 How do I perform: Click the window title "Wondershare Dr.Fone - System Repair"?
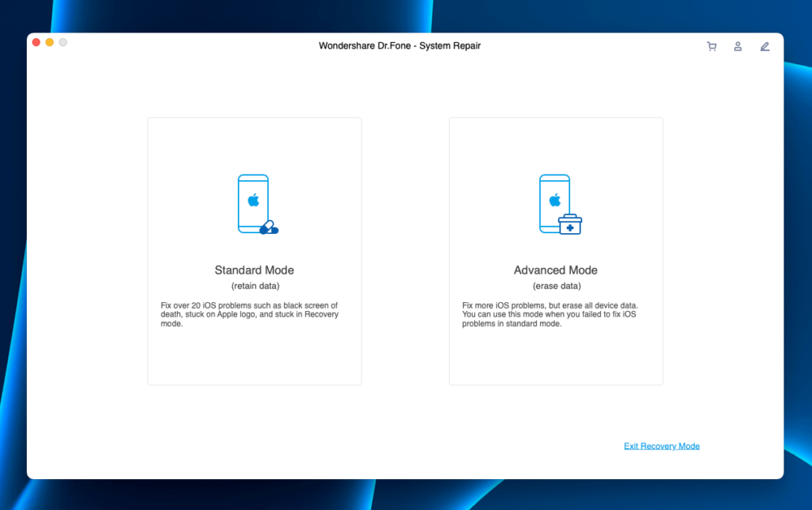[x=400, y=45]
